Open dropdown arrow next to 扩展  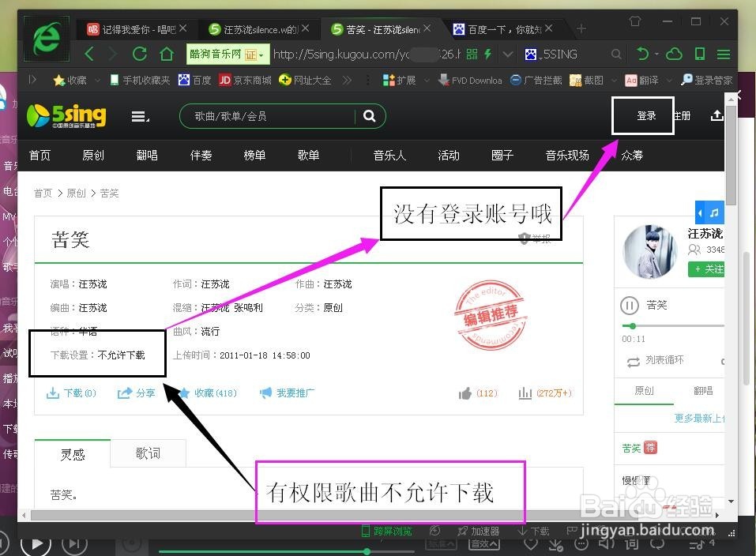point(427,81)
